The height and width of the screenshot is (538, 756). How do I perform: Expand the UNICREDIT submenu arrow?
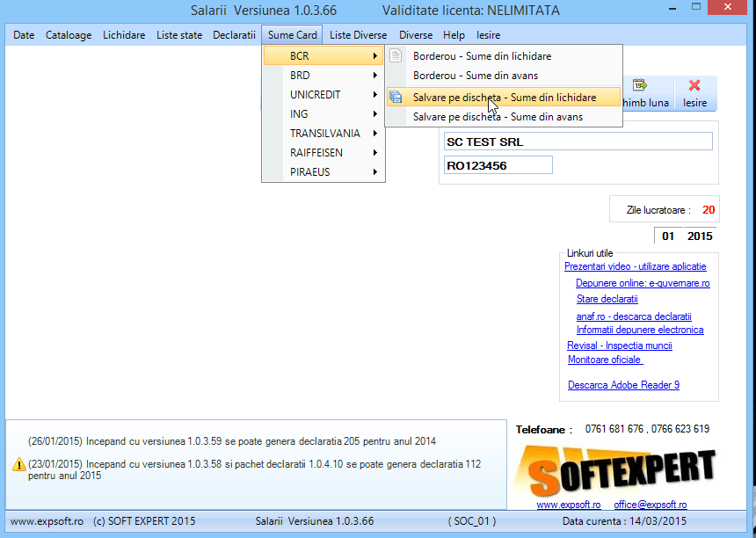tap(374, 94)
